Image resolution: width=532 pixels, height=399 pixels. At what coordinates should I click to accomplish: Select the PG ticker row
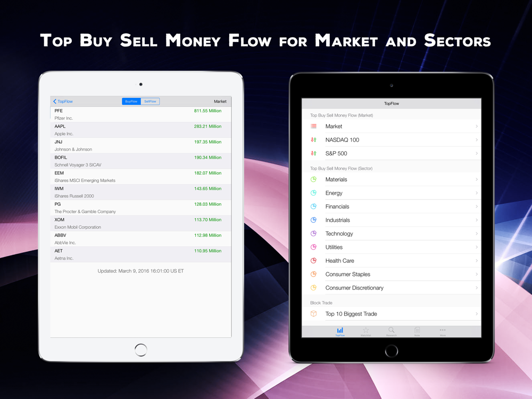(141, 208)
